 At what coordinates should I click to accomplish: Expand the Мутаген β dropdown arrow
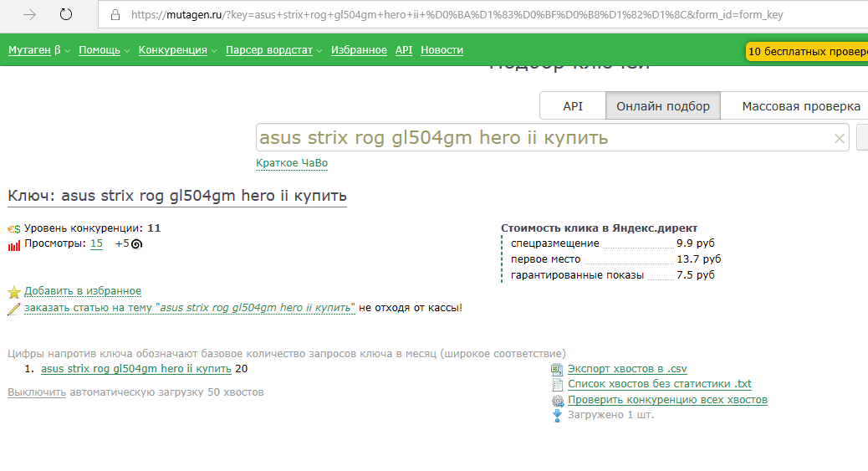coord(68,51)
